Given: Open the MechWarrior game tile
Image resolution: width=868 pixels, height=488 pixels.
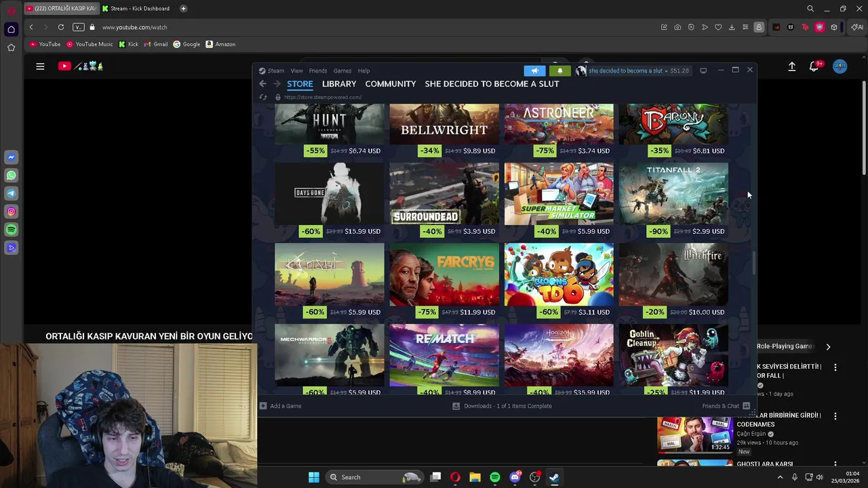Looking at the screenshot, I should (330, 354).
